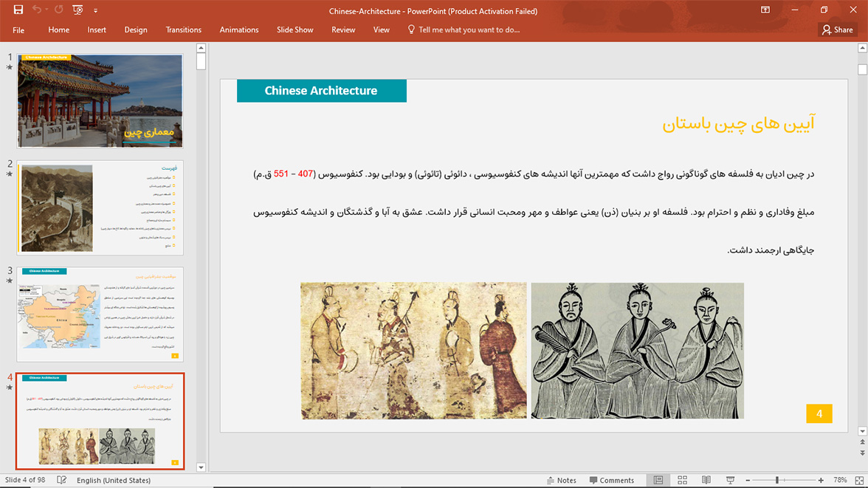Open Ribbon Display Options icon
868x488 pixels.
point(765,10)
